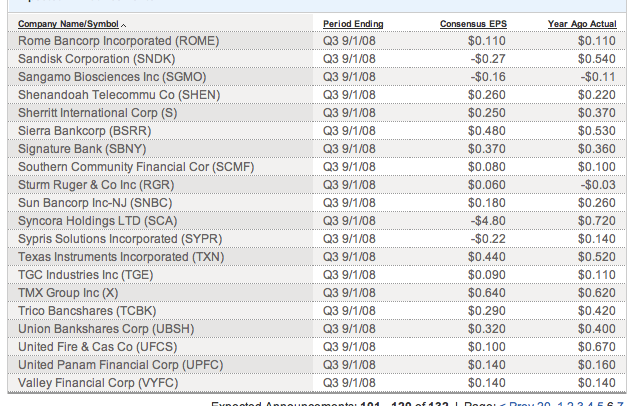
Task: Sort by Year Ago Actual header
Action: 584,23
